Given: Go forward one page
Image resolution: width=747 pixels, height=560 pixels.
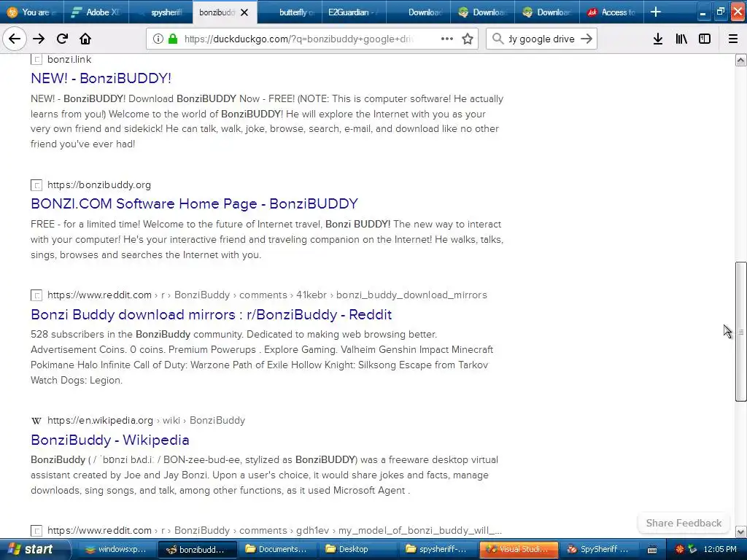Looking at the screenshot, I should point(39,39).
